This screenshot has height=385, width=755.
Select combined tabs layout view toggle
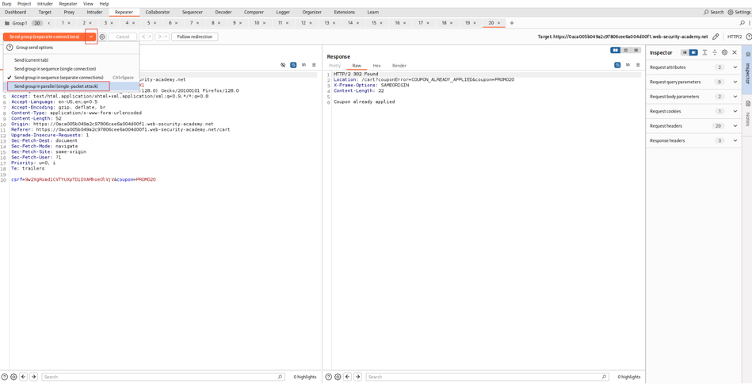[636, 50]
